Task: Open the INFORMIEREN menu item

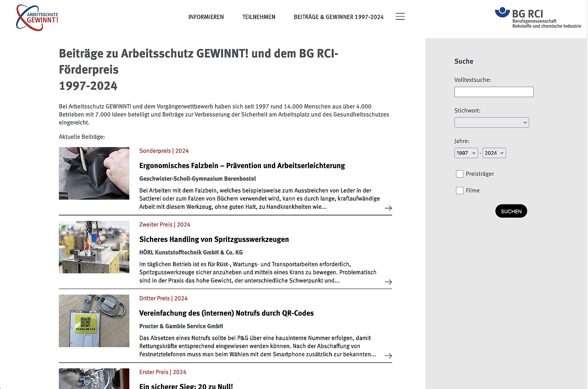Action: [206, 17]
